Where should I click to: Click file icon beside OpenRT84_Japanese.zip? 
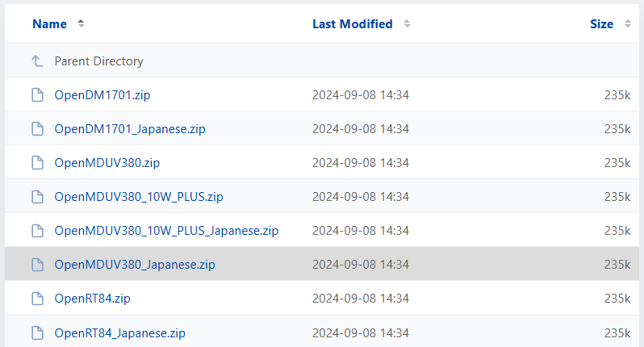37,332
